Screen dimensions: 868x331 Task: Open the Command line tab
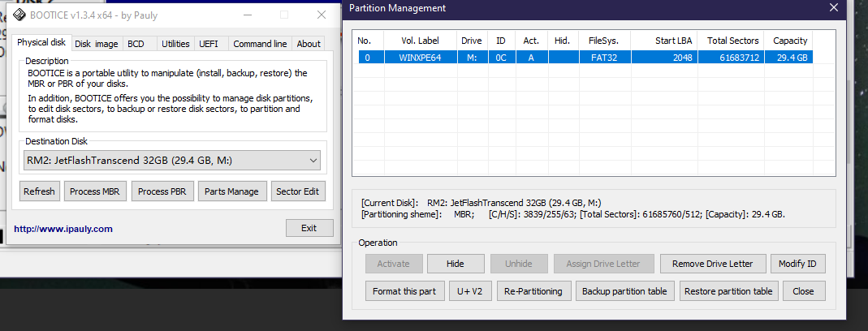pos(260,44)
